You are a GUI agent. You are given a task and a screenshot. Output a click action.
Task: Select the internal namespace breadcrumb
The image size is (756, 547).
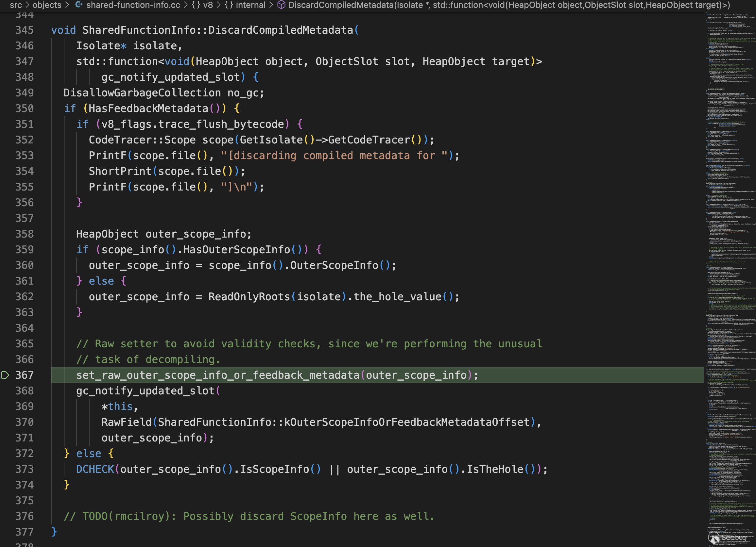tap(250, 5)
